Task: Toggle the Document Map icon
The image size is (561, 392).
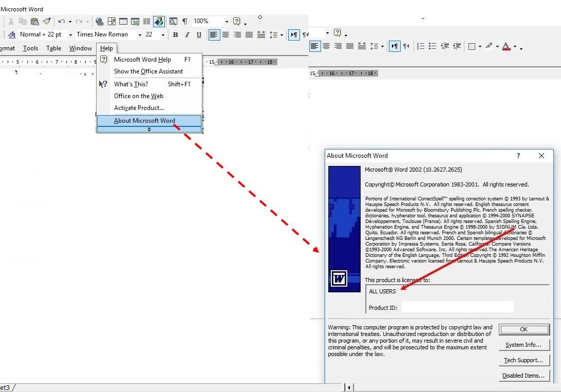Action: (x=173, y=22)
